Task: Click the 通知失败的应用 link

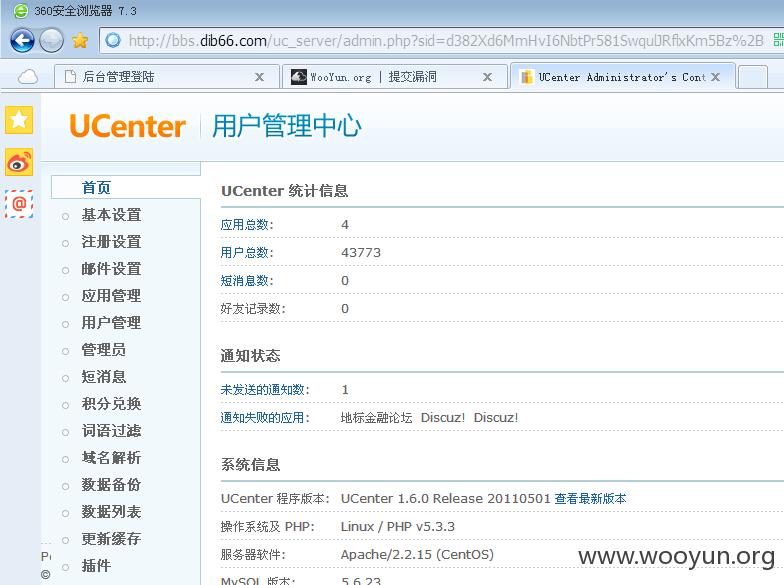Action: coord(265,418)
